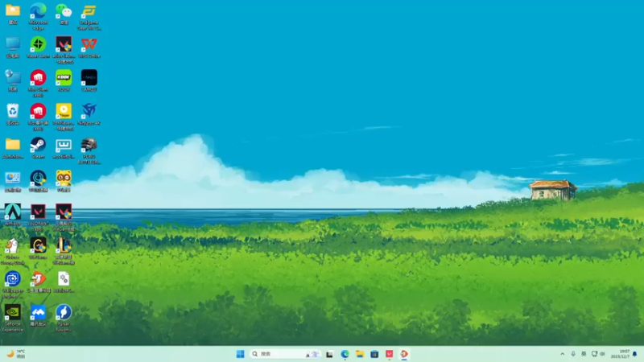Open the red VALORANT taskbar icon
The width and height of the screenshot is (644, 362).
point(390,354)
